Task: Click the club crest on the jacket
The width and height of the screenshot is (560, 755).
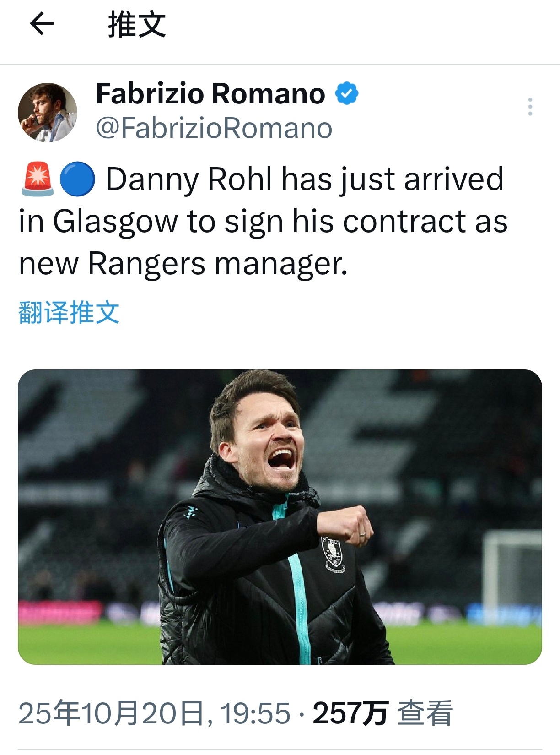Action: [334, 554]
